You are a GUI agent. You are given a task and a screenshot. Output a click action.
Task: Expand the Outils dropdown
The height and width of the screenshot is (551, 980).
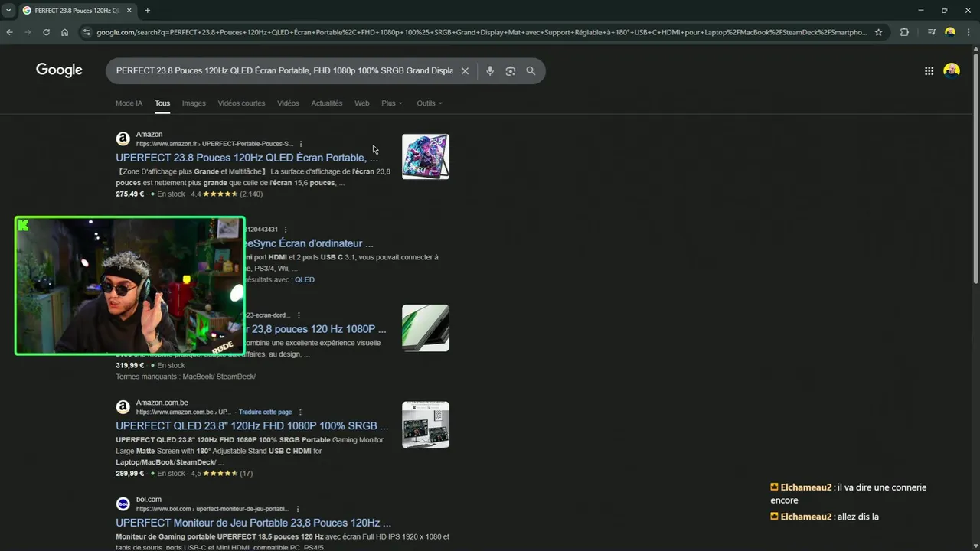coord(430,103)
